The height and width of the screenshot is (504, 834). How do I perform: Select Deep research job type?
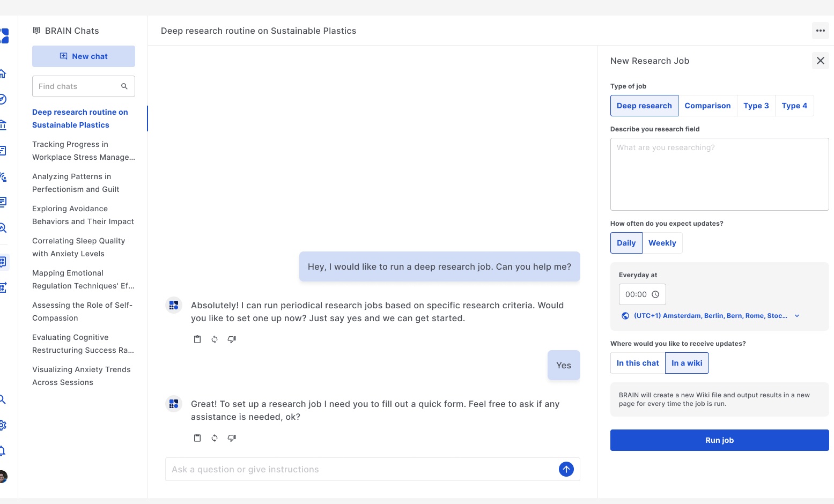pyautogui.click(x=644, y=106)
